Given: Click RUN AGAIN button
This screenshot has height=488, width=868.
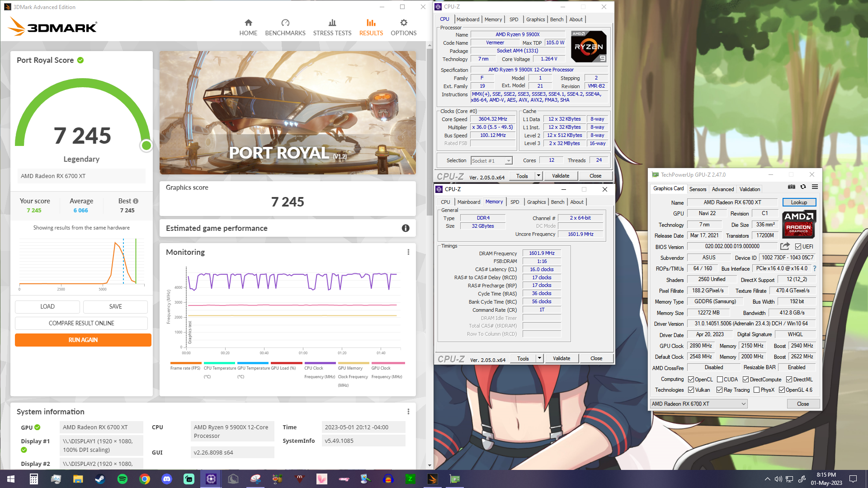Looking at the screenshot, I should click(83, 340).
